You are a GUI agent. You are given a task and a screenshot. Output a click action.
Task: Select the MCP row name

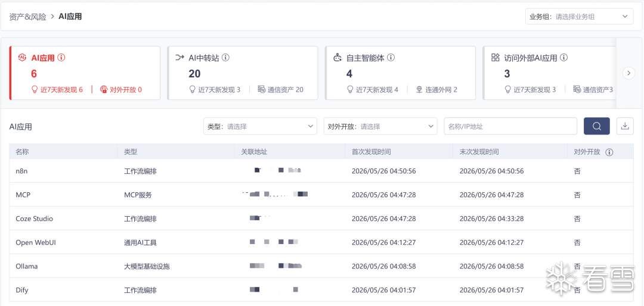pos(23,195)
